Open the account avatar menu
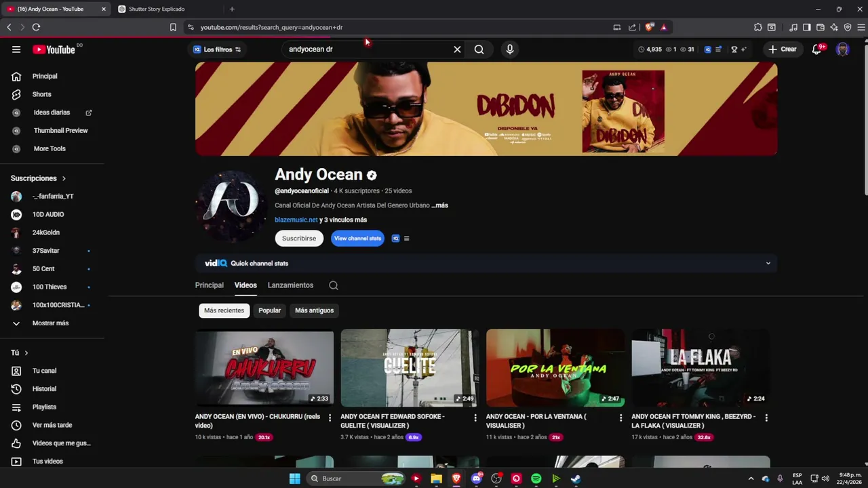Screen dimensions: 868x488 [842, 49]
